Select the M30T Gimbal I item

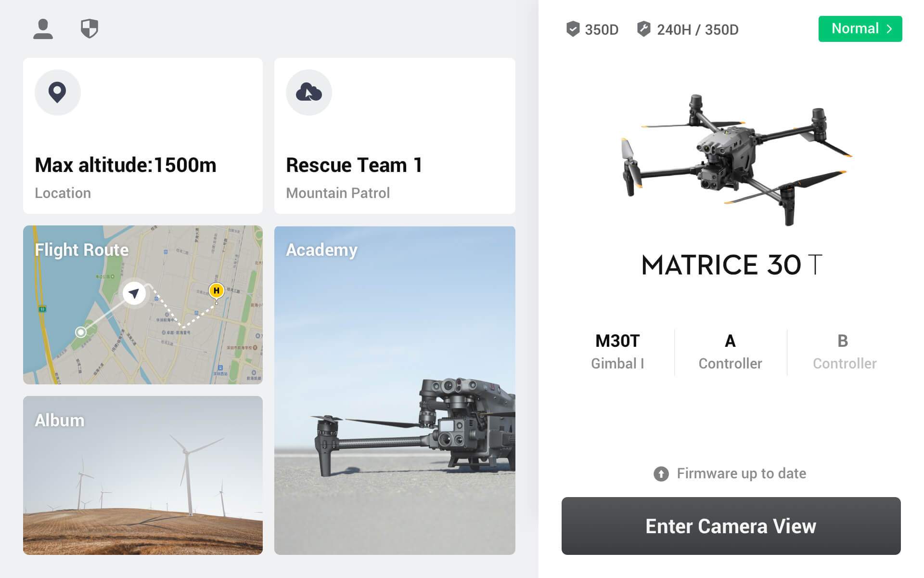click(617, 352)
